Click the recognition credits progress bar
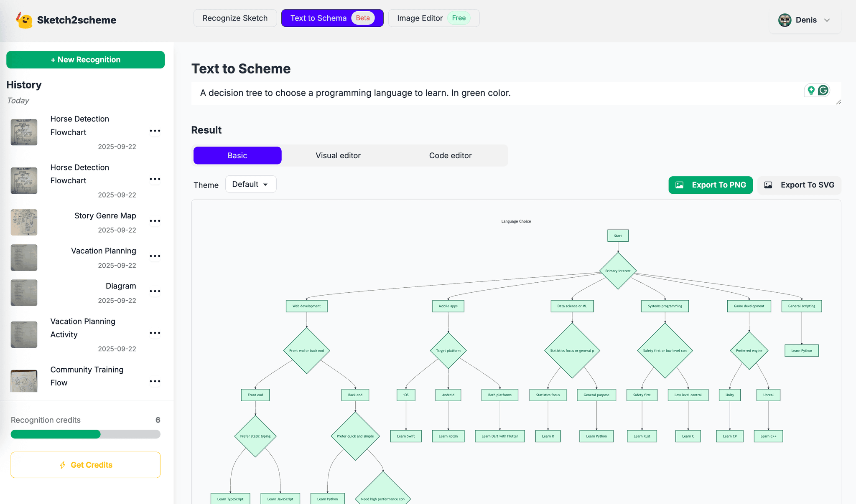Image resolution: width=856 pixels, height=504 pixels. 85,434
